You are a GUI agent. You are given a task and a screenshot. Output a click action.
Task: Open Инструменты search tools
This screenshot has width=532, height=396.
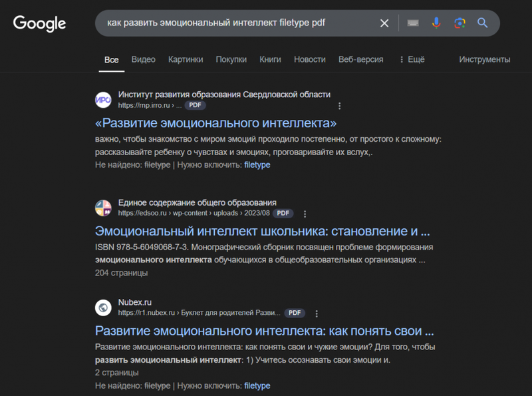(x=485, y=59)
